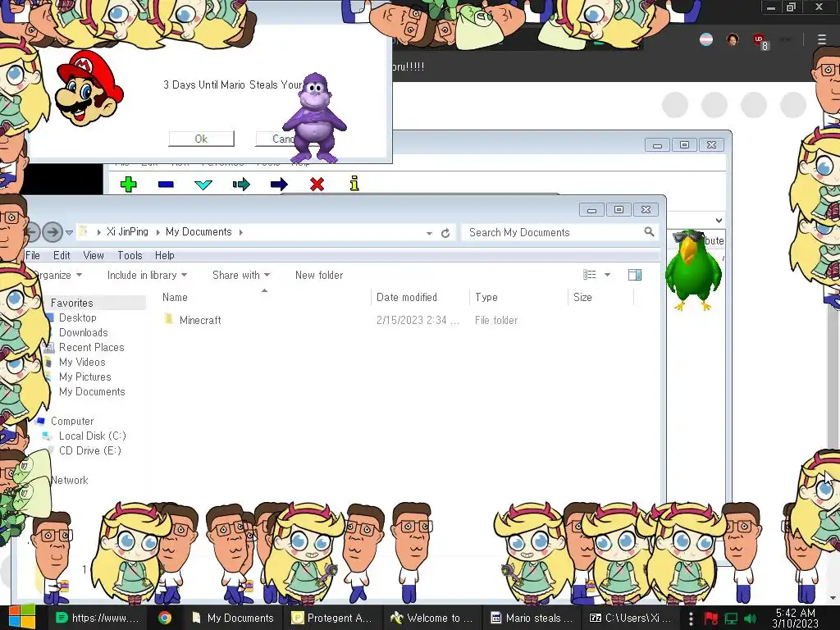Switch to Protegent A... taskbar button
This screenshot has width=840, height=630.
click(331, 618)
